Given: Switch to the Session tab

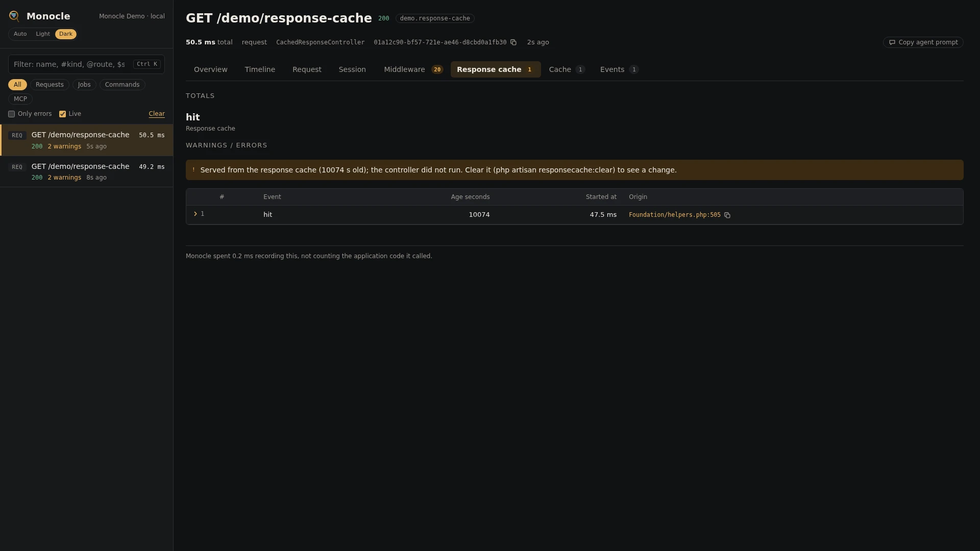Looking at the screenshot, I should tap(352, 69).
